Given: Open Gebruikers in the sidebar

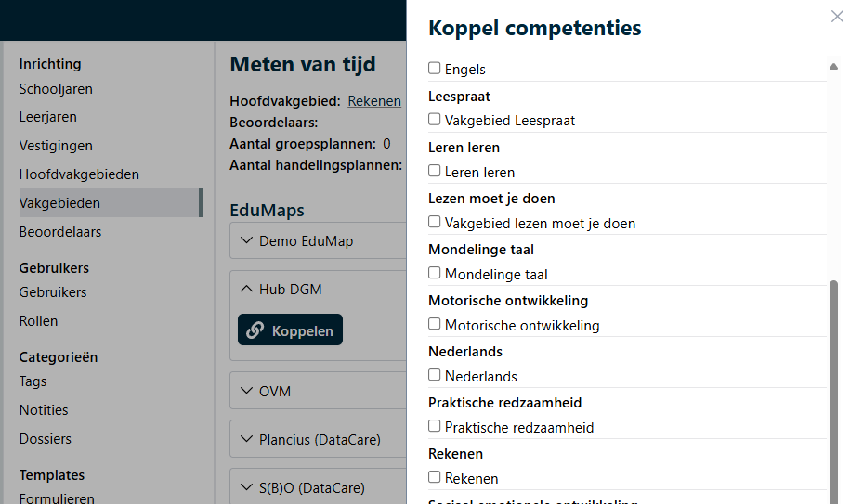Looking at the screenshot, I should (x=53, y=292).
